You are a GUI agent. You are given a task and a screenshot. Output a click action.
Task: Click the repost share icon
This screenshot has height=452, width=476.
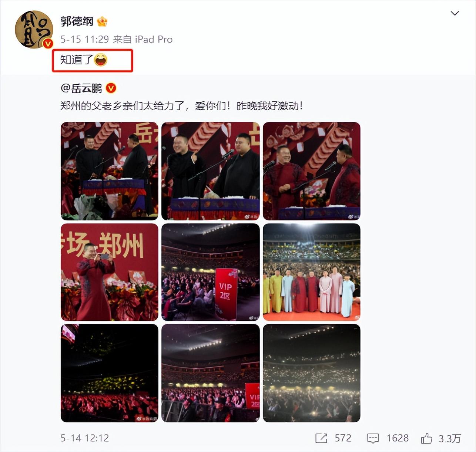point(321,438)
